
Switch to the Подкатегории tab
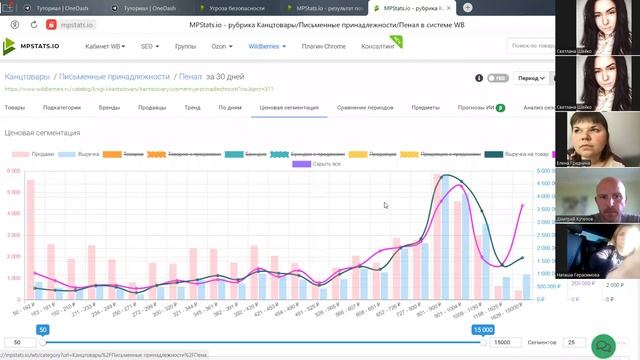pyautogui.click(x=62, y=108)
